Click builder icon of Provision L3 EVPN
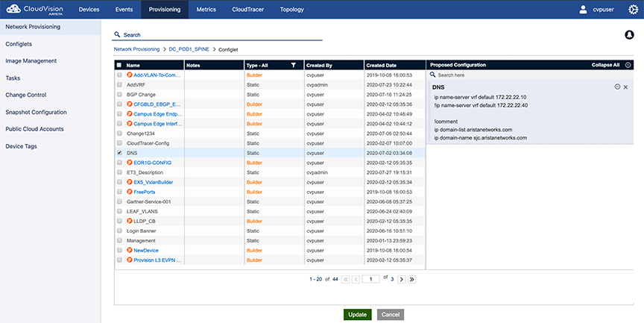 130,260
